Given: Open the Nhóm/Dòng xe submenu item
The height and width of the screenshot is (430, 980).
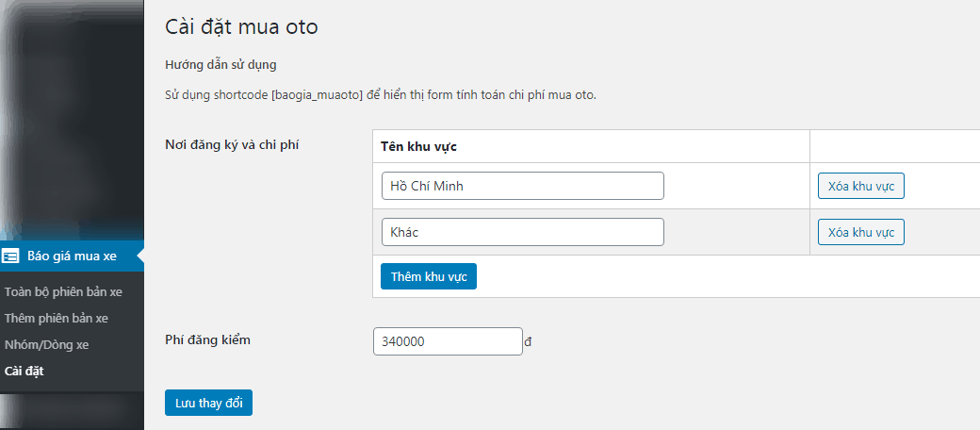Looking at the screenshot, I should pos(46,344).
